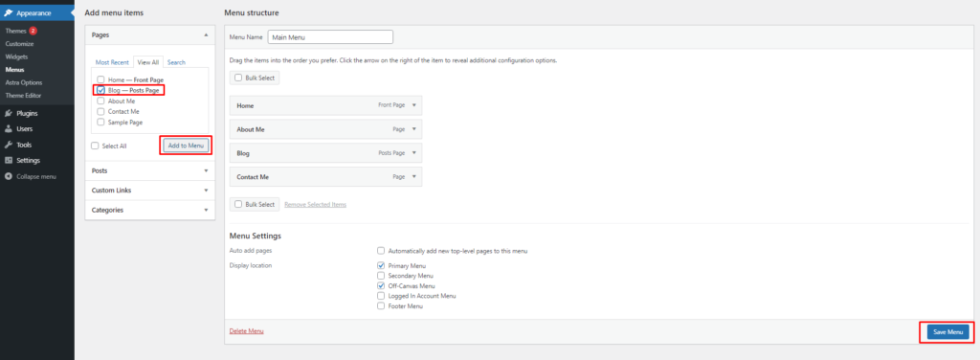Click the Users person icon

click(x=8, y=129)
